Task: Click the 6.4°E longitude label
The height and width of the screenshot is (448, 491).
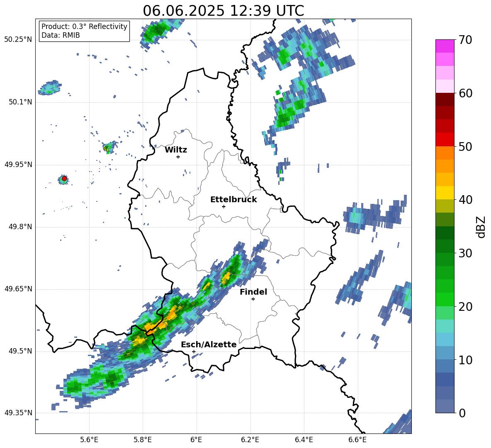Action: coord(304,440)
